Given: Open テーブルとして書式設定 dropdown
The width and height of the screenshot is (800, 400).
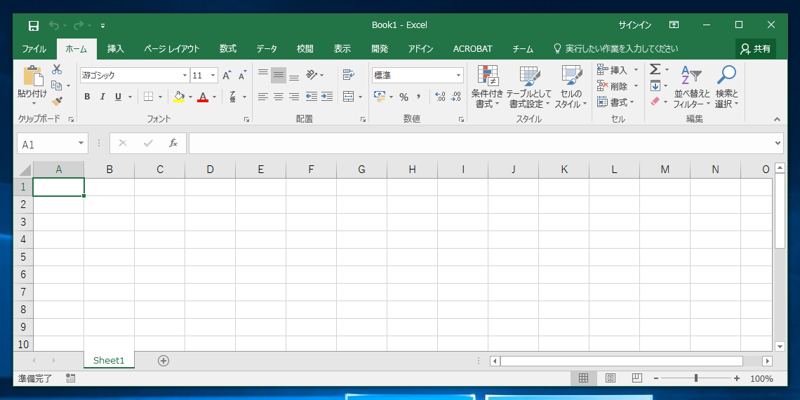Looking at the screenshot, I should pyautogui.click(x=529, y=87).
